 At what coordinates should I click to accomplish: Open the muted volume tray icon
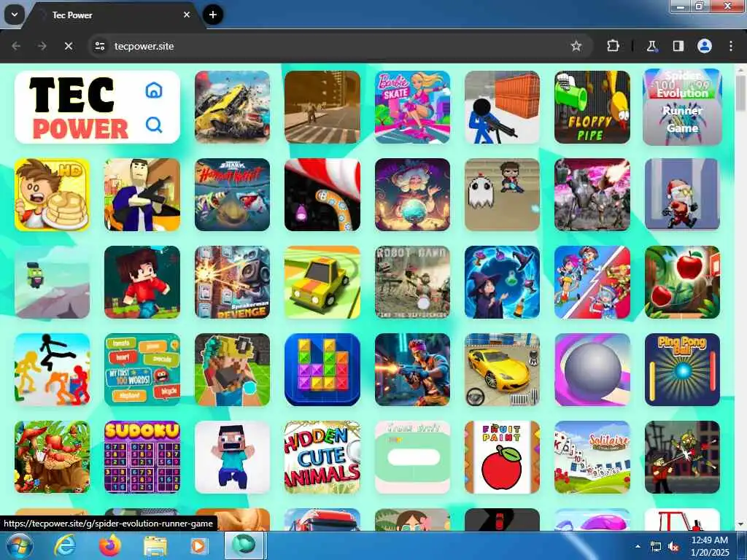(x=673, y=547)
